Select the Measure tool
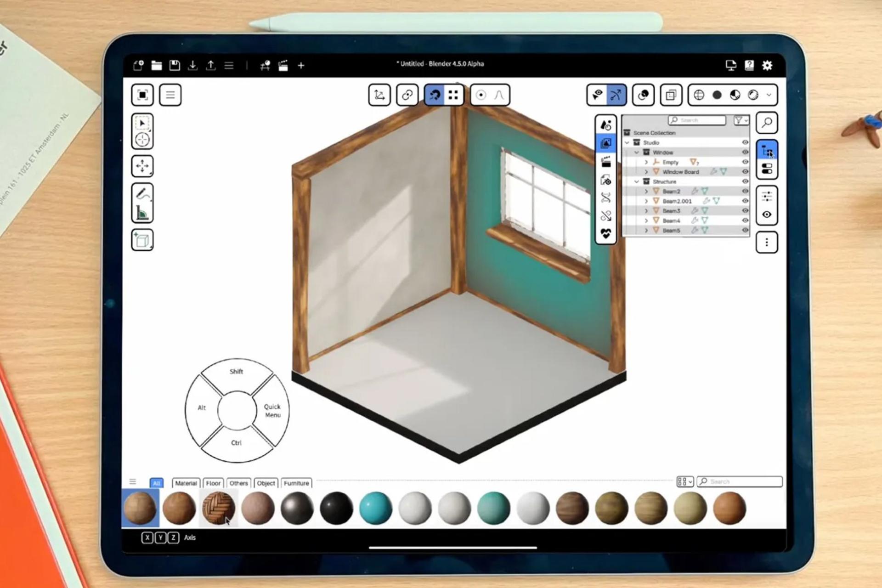This screenshot has height=588, width=882. (142, 213)
